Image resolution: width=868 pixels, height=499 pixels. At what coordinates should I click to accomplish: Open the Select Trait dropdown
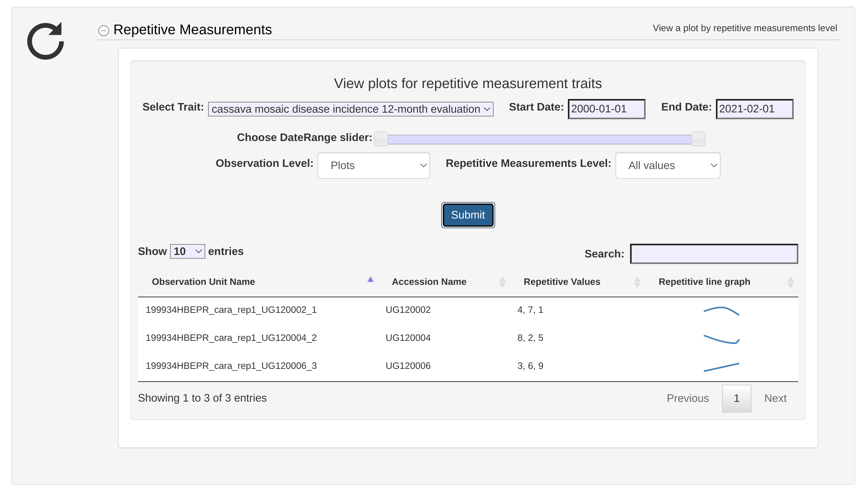350,109
